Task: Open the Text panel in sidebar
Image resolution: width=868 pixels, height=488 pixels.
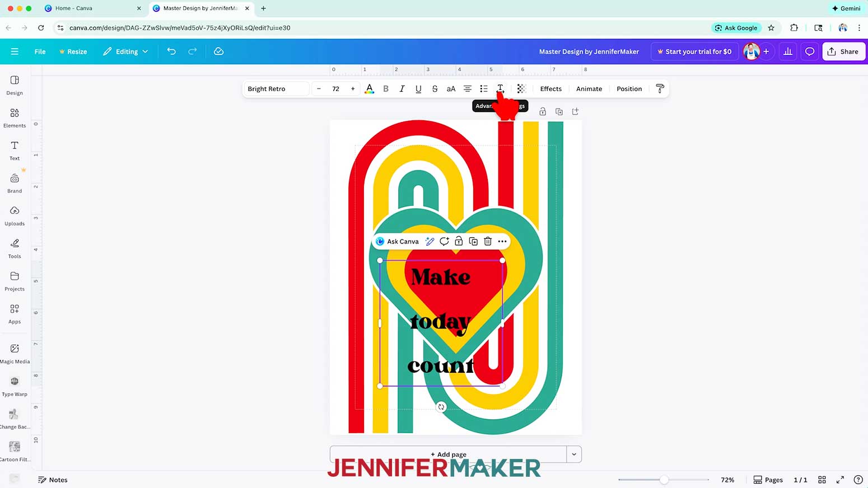Action: coord(15,151)
